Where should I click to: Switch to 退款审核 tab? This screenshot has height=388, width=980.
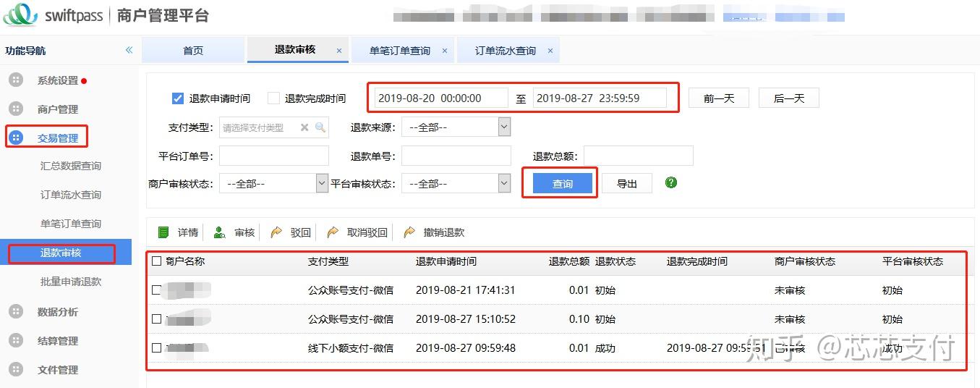295,50
